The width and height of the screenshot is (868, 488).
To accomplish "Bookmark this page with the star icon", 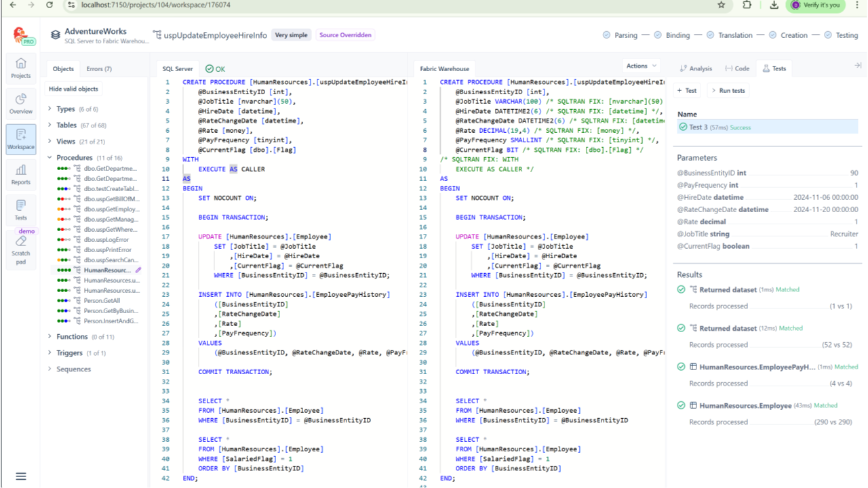I will (x=721, y=5).
